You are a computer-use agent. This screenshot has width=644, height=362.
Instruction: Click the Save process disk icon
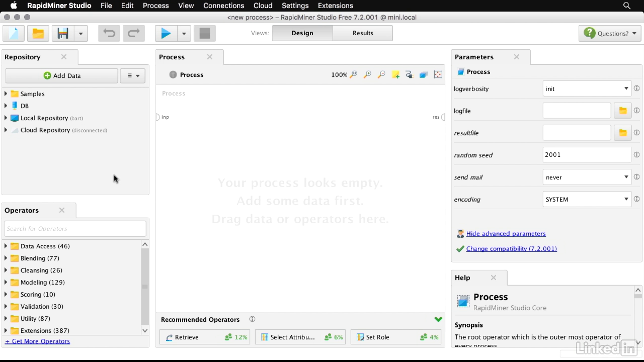63,34
